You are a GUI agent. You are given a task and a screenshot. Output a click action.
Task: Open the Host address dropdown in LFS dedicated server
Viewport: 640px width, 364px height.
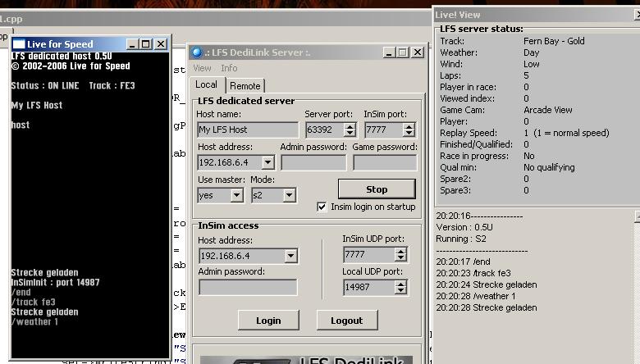click(x=267, y=162)
